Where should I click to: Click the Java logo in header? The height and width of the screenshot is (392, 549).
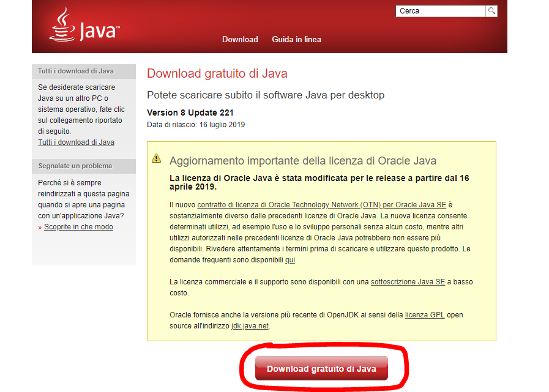[84, 25]
